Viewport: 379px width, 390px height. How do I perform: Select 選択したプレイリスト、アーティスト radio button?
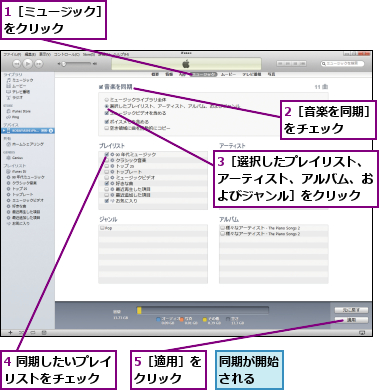tap(107, 106)
